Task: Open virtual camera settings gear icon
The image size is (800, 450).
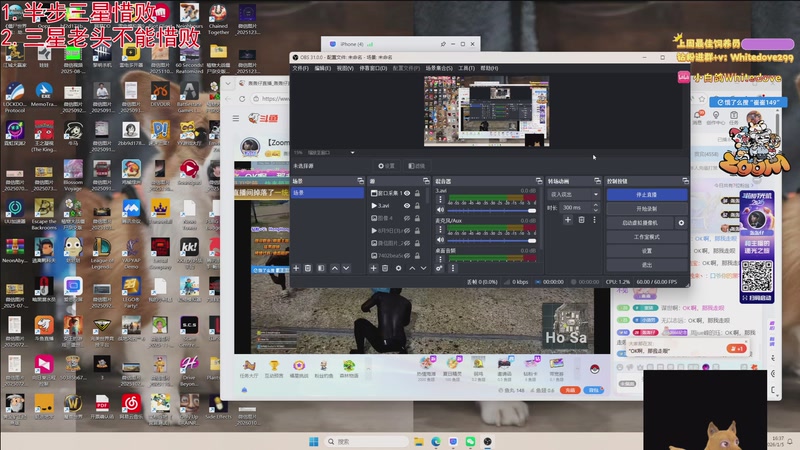Action: coord(681,223)
